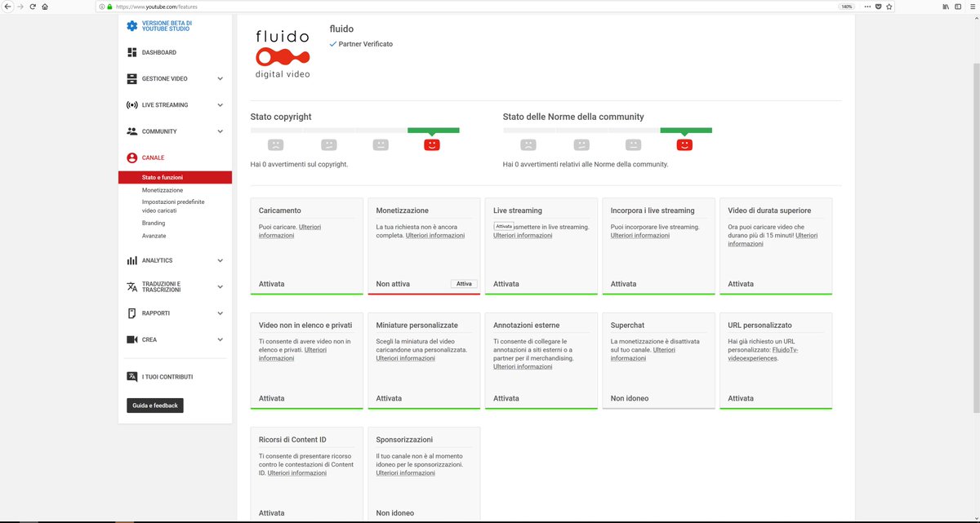980x523 pixels.
Task: Reload the page with the refresh icon
Action: click(x=33, y=7)
